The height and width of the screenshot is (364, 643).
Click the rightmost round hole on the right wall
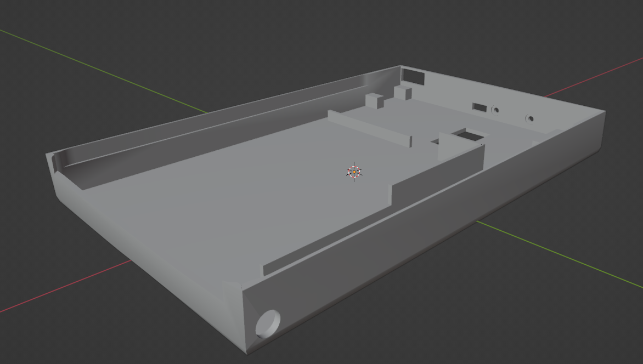(529, 118)
